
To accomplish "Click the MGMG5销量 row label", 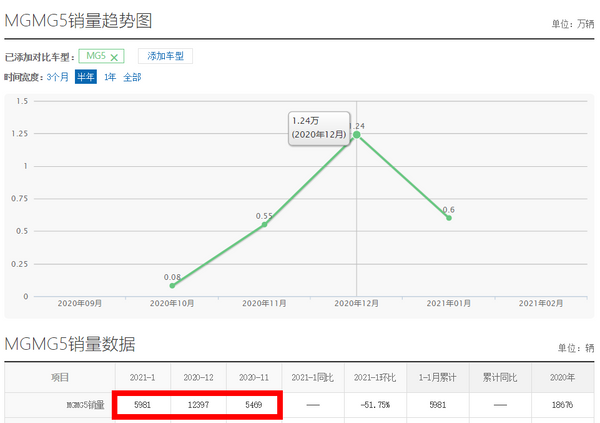I will click(85, 405).
